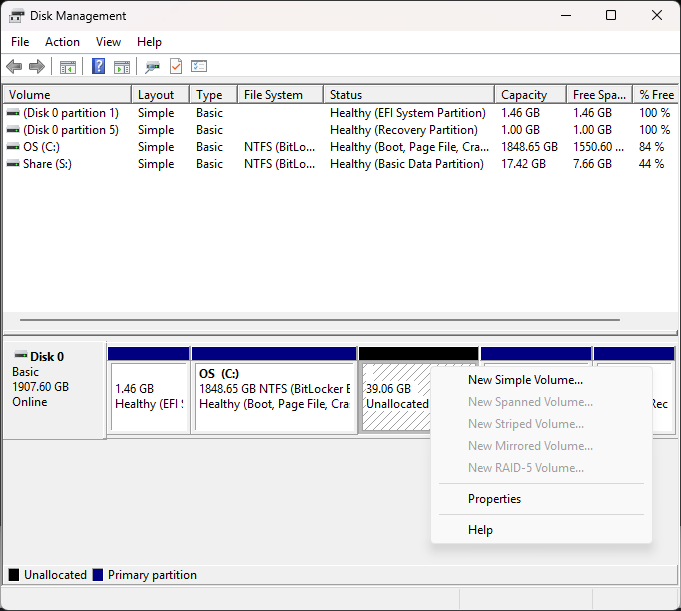Viewport: 681px width, 611px height.
Task: Click the document with orange checkmark icon
Action: [x=176, y=66]
